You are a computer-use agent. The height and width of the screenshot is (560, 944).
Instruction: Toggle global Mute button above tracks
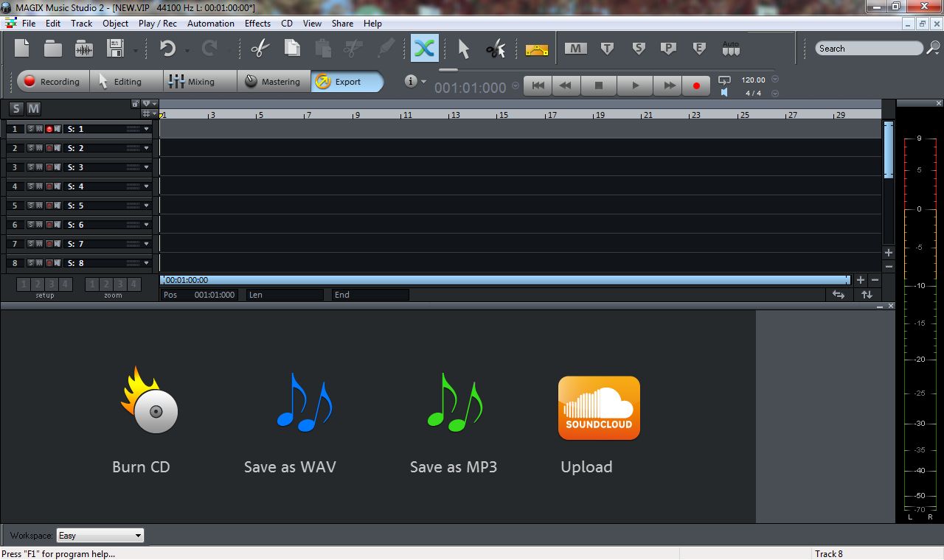point(33,108)
